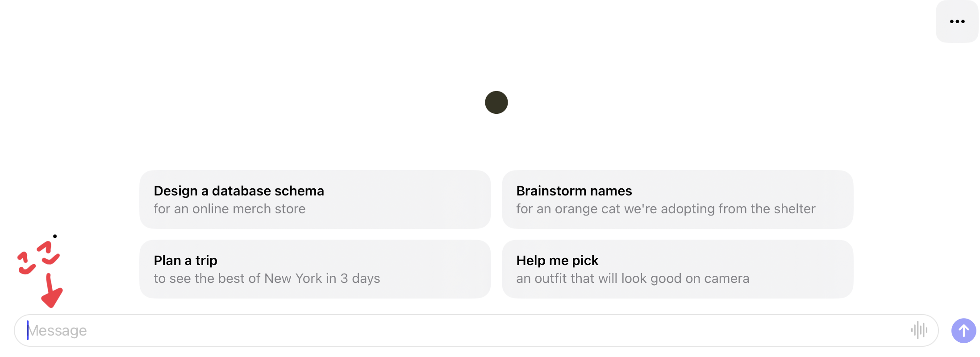Click the 'Help me pick' heading text
The height and width of the screenshot is (357, 980).
557,261
